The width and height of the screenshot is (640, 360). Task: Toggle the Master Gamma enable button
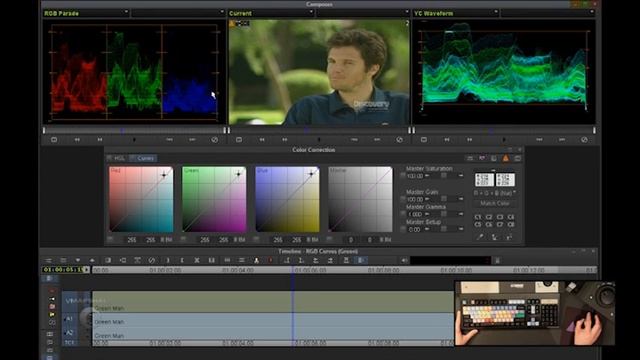point(402,214)
